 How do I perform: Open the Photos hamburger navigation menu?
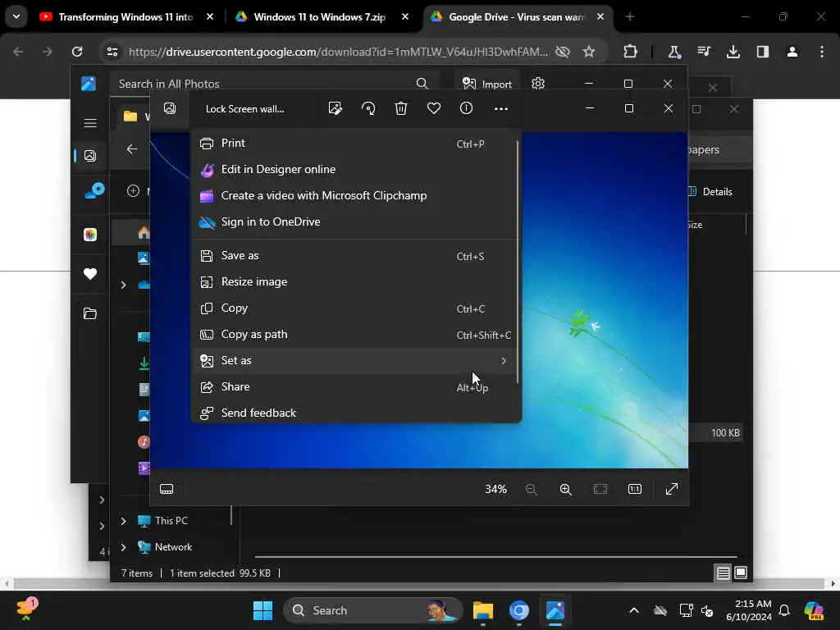click(90, 123)
